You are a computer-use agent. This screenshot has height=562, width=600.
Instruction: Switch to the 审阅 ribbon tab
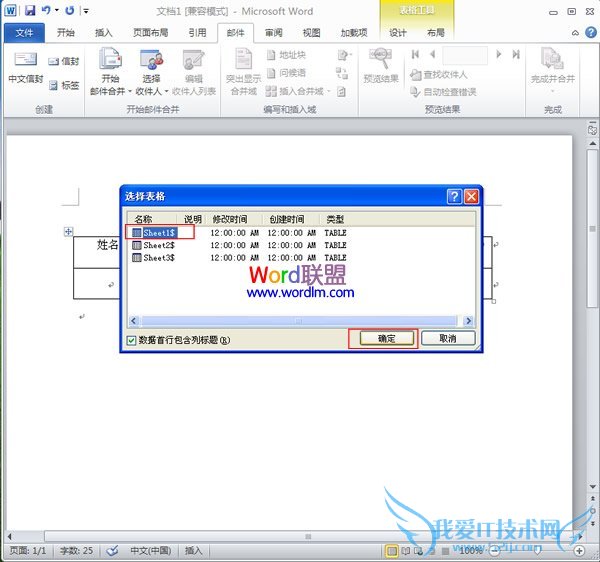coord(274,33)
